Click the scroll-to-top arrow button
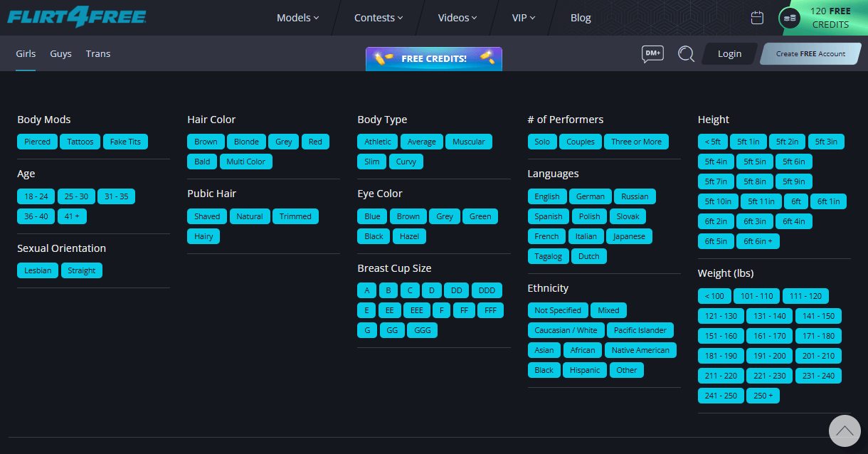 point(845,431)
